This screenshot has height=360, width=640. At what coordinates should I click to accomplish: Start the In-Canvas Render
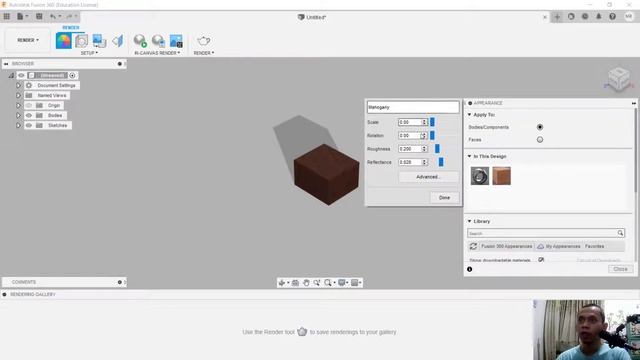point(140,41)
